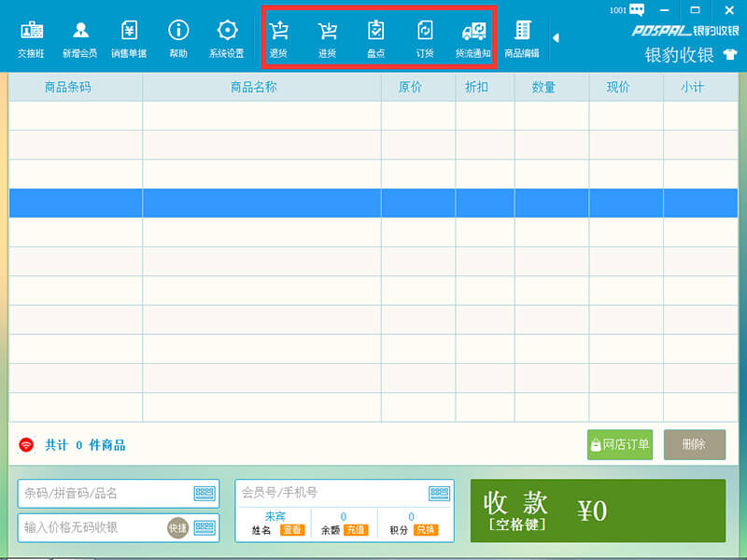Click the 删除 delete button
The width and height of the screenshot is (747, 560).
[x=694, y=444]
